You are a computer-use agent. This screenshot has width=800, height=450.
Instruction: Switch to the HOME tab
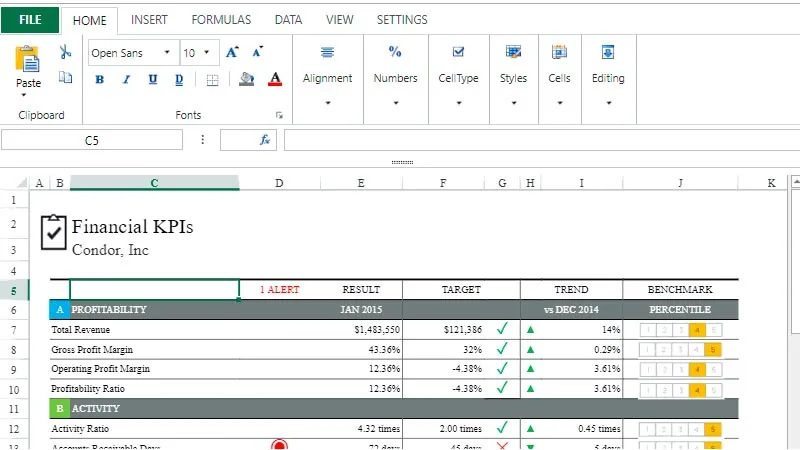coord(90,20)
